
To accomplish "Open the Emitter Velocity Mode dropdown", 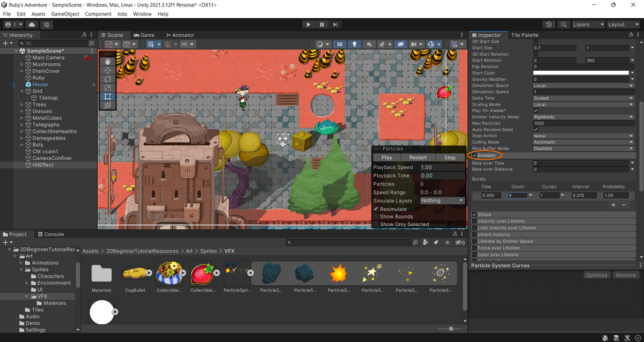I will 583,117.
